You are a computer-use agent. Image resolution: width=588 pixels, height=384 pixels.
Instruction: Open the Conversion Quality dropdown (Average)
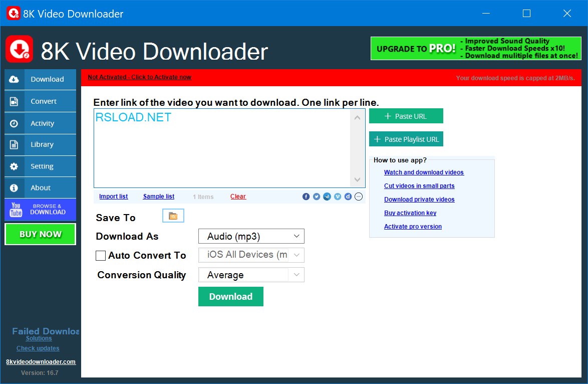click(251, 275)
